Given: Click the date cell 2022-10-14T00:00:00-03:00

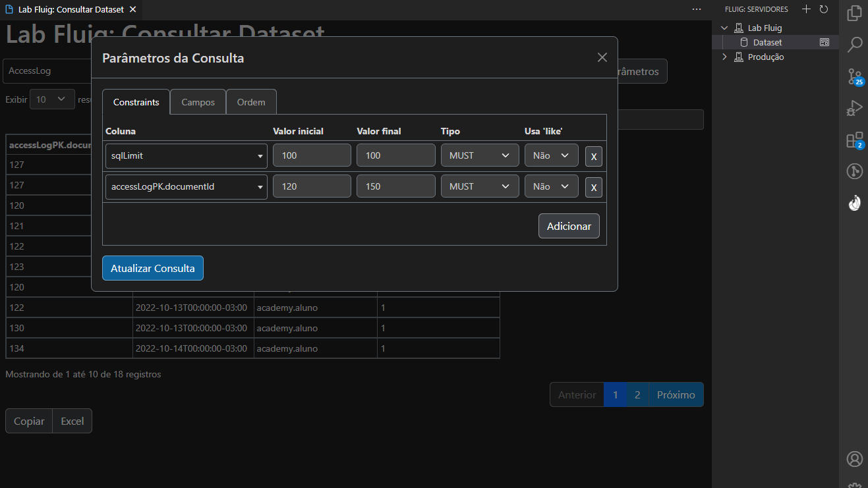Looking at the screenshot, I should coord(193,348).
